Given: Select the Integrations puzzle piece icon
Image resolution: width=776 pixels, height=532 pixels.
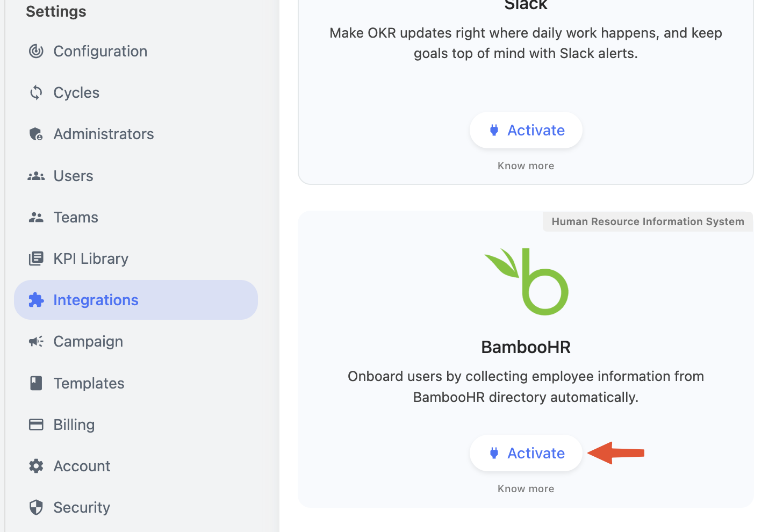Looking at the screenshot, I should [36, 300].
